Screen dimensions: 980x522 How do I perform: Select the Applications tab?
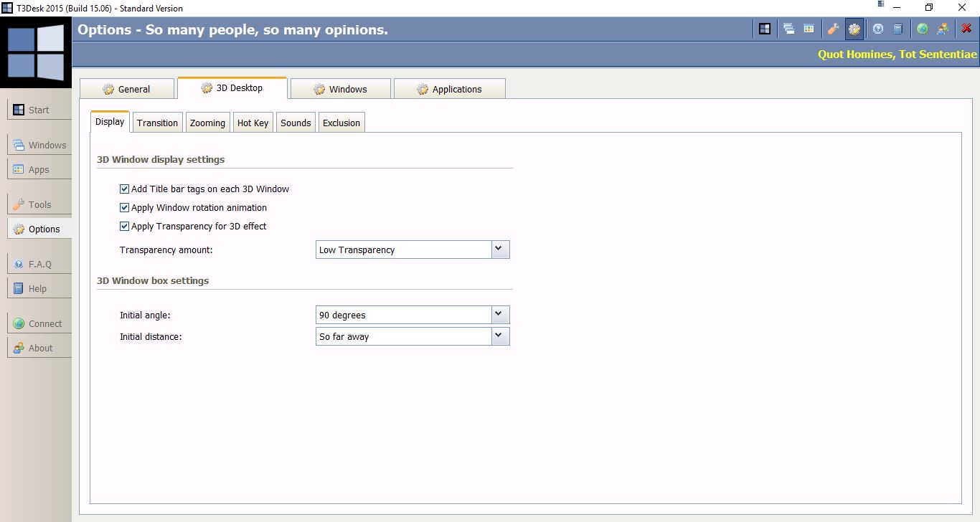click(x=449, y=89)
